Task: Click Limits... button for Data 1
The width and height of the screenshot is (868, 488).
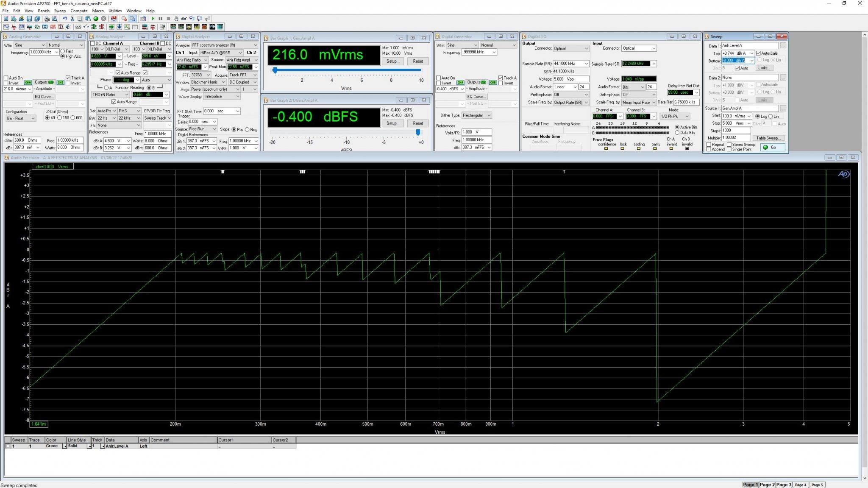Action: (x=764, y=68)
